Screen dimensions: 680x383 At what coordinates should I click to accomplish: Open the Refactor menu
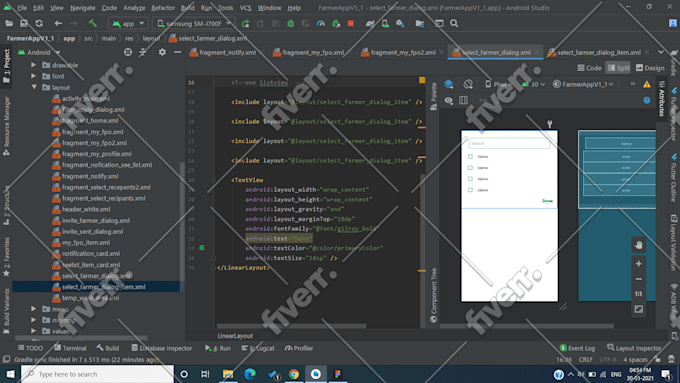(163, 8)
